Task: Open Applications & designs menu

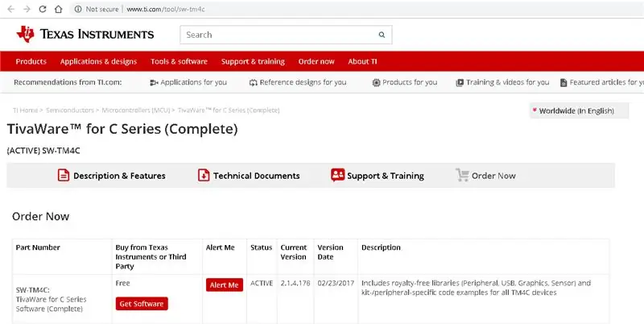Action: pyautogui.click(x=98, y=62)
